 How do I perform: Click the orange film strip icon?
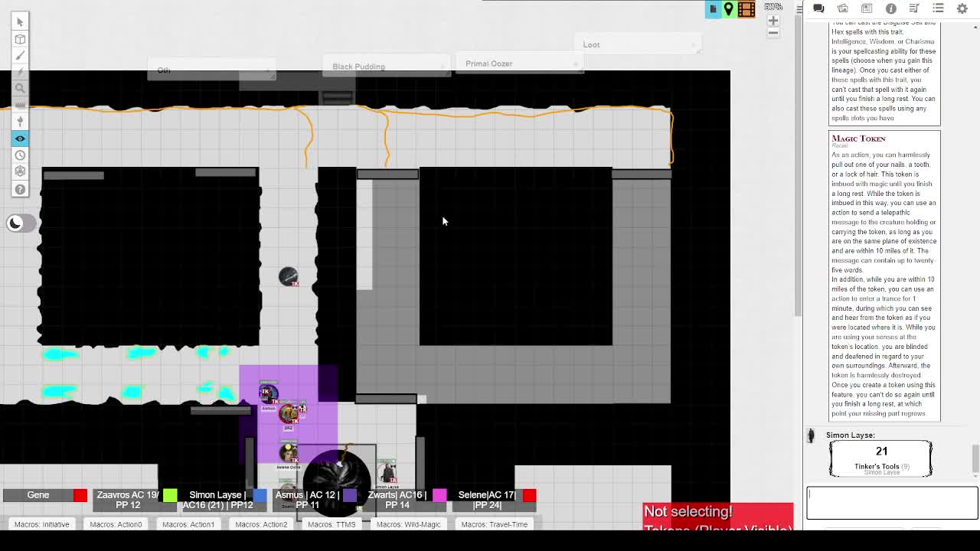(746, 9)
